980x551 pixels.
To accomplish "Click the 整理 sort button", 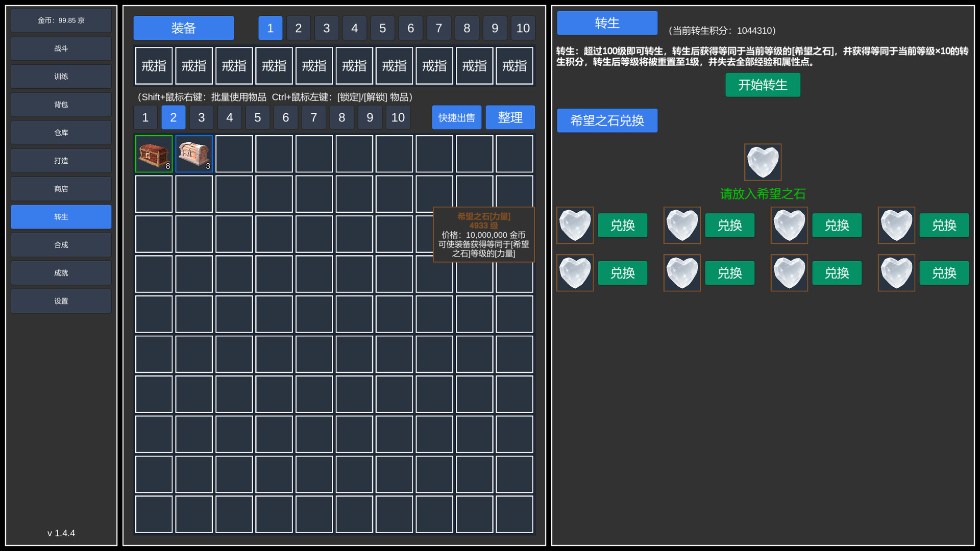I will tap(510, 117).
